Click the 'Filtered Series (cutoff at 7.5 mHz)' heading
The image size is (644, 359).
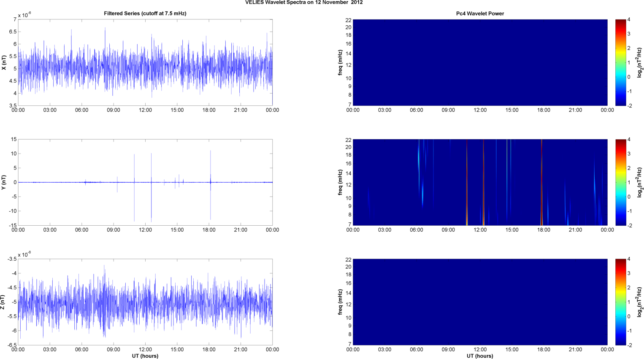[145, 13]
